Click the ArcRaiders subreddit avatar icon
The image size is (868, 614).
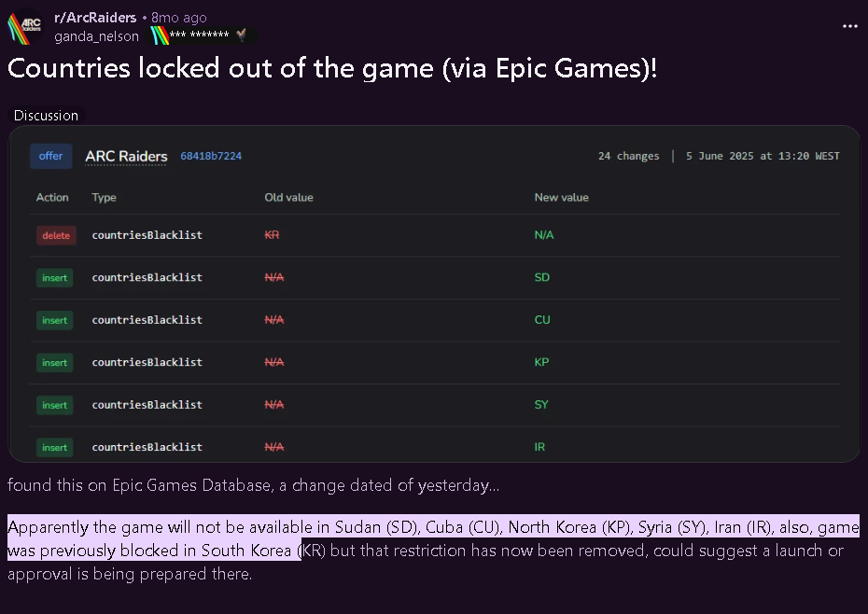pyautogui.click(x=25, y=28)
